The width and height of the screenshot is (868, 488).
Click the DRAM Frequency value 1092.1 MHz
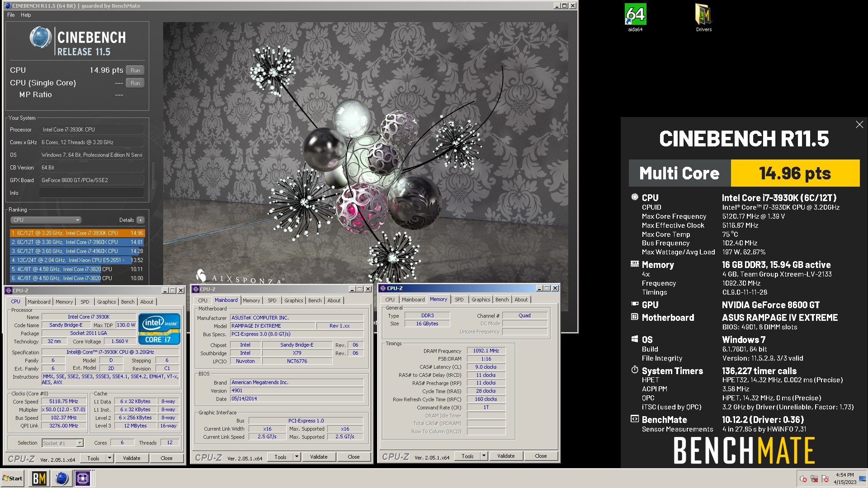click(x=486, y=351)
